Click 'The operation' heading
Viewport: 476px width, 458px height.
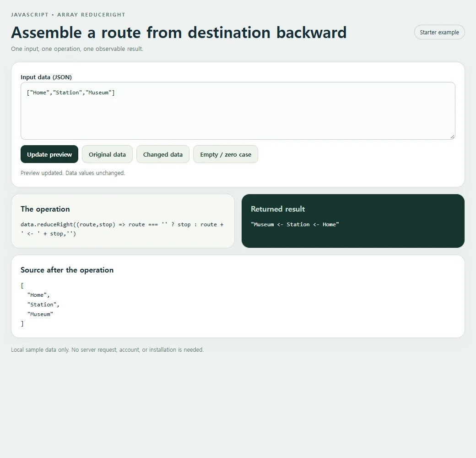point(45,209)
